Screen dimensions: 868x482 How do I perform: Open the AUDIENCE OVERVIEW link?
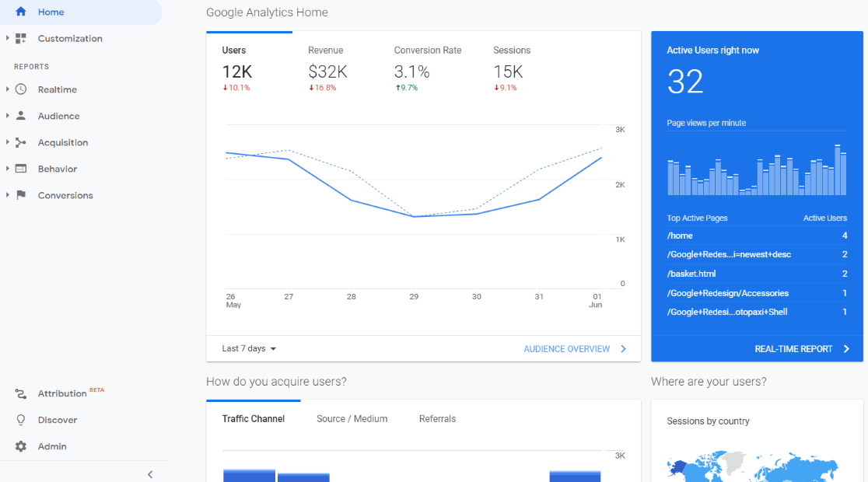click(569, 348)
